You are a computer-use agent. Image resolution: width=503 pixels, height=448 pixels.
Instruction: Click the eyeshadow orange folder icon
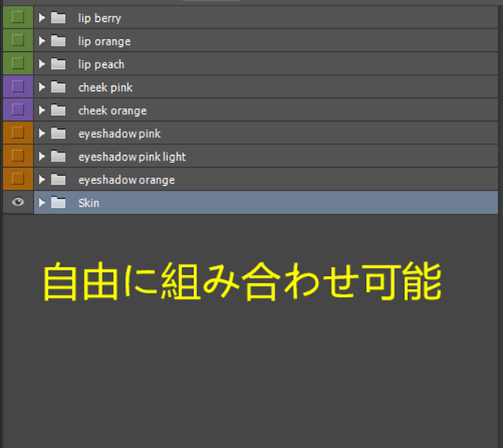point(58,179)
